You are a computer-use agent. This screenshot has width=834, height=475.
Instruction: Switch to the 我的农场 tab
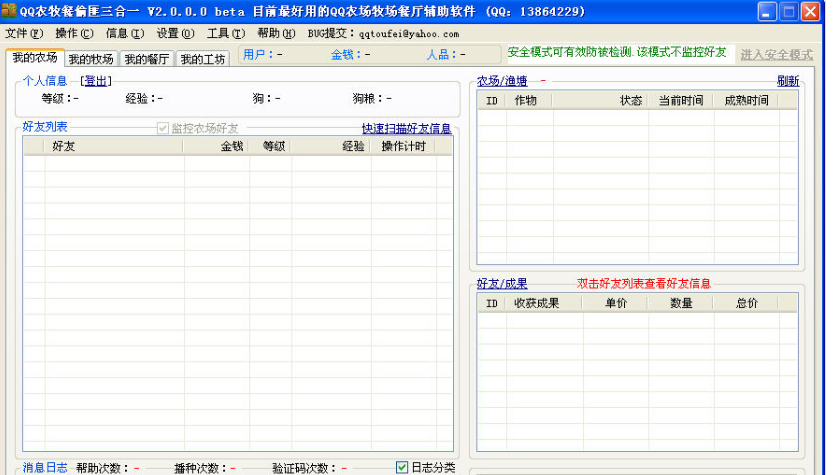[35, 57]
